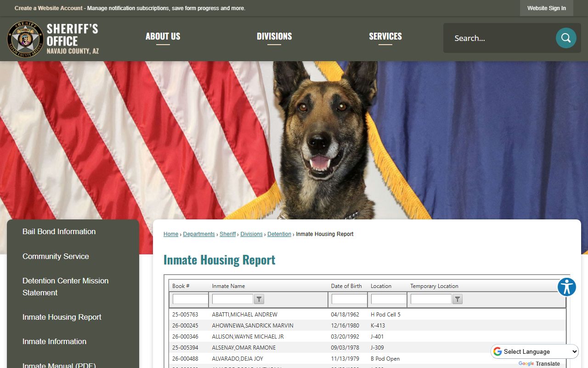Click location B Pod Open
Image resolution: width=588 pixels, height=368 pixels.
pos(385,359)
